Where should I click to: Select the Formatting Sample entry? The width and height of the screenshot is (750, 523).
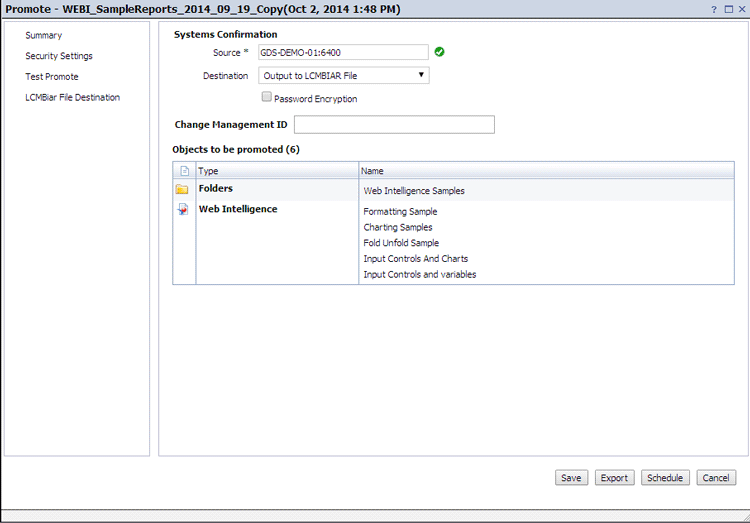[400, 211]
